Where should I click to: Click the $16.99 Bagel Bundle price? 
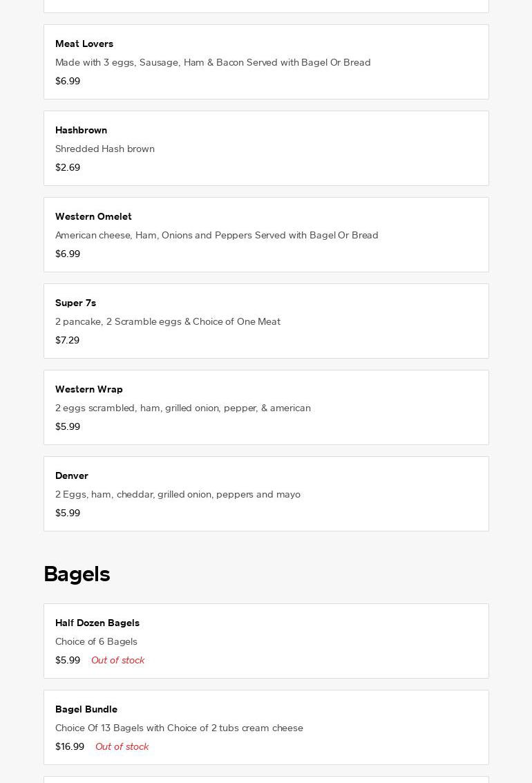point(70,746)
